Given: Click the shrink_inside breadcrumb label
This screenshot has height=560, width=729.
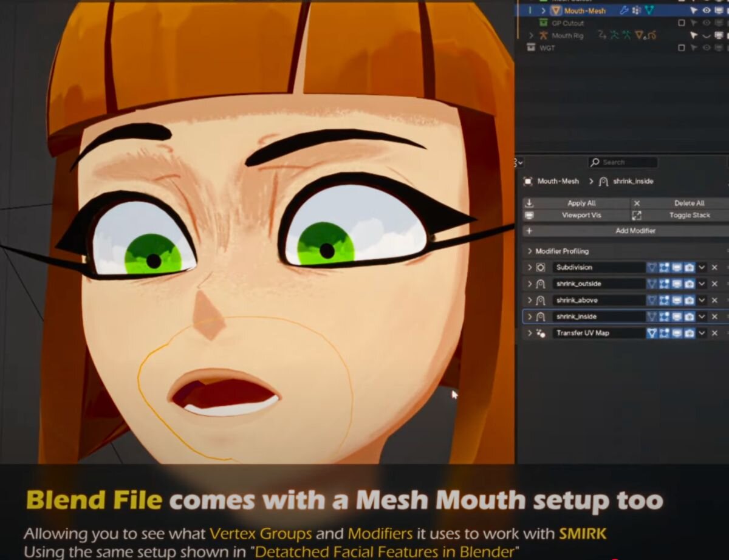Looking at the screenshot, I should pyautogui.click(x=633, y=181).
